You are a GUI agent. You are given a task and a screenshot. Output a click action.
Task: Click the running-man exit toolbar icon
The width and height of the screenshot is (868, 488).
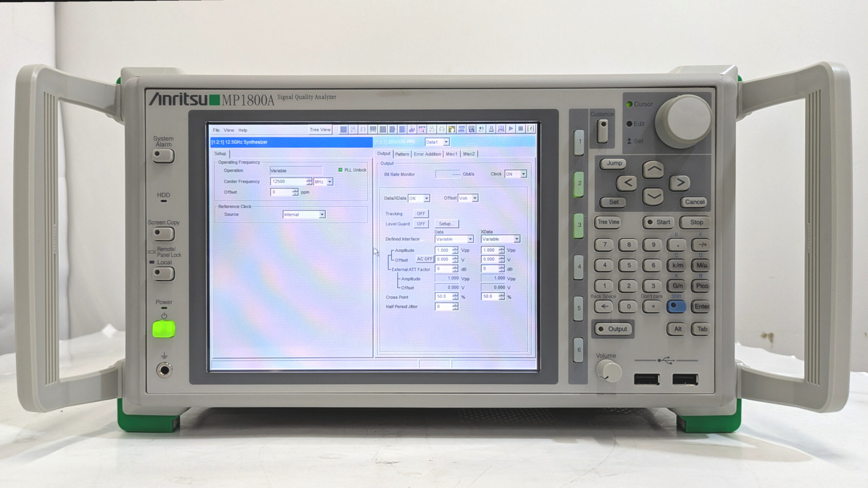tap(531, 129)
